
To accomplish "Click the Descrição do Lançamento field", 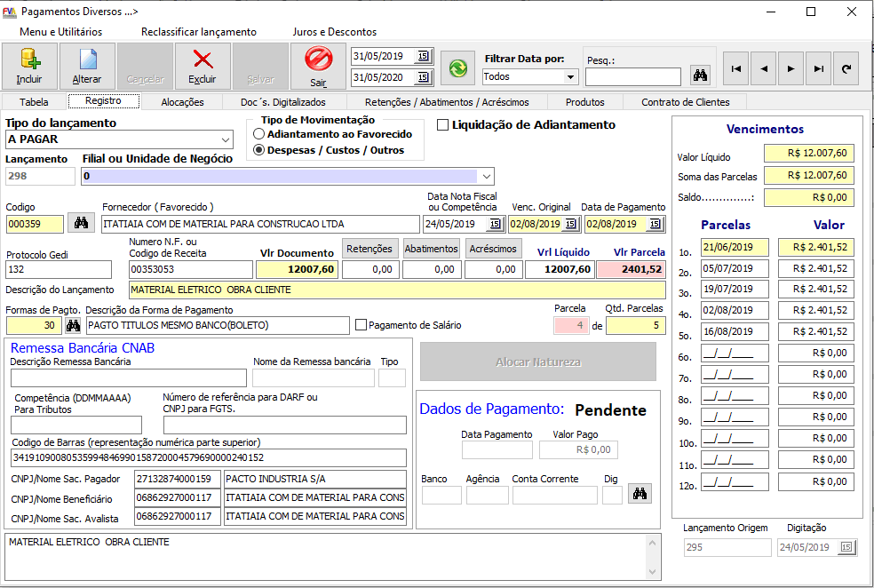I will pyautogui.click(x=396, y=290).
